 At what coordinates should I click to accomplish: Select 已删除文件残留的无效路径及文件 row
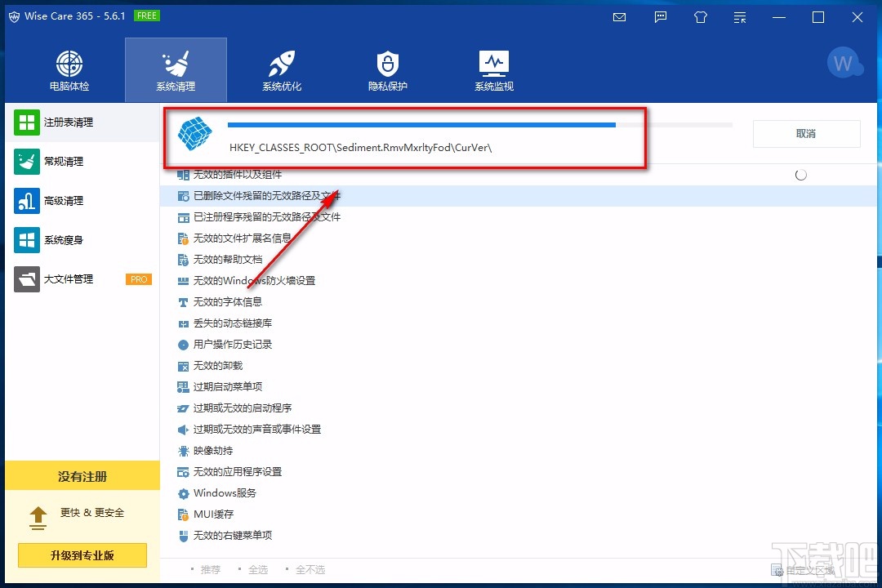tap(519, 196)
